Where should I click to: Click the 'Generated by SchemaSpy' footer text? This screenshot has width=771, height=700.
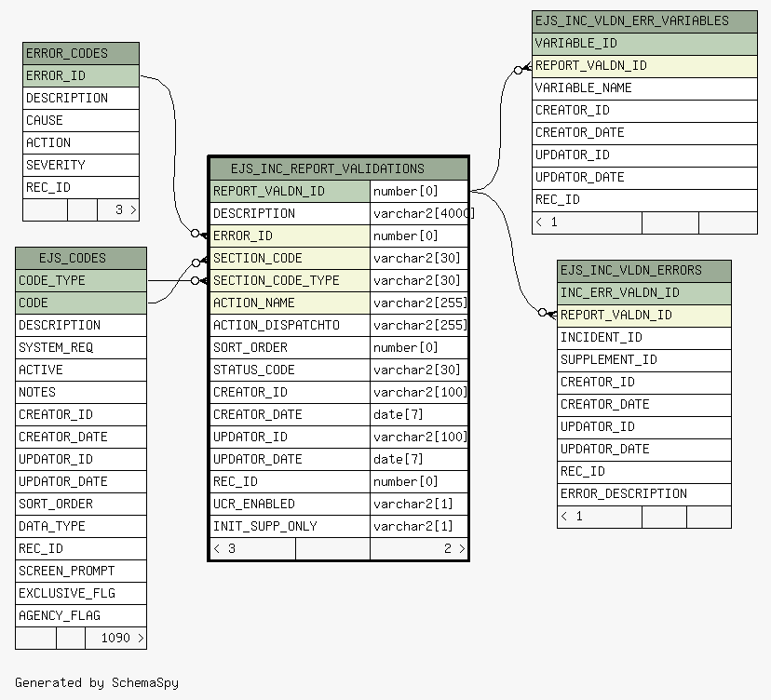point(97,683)
